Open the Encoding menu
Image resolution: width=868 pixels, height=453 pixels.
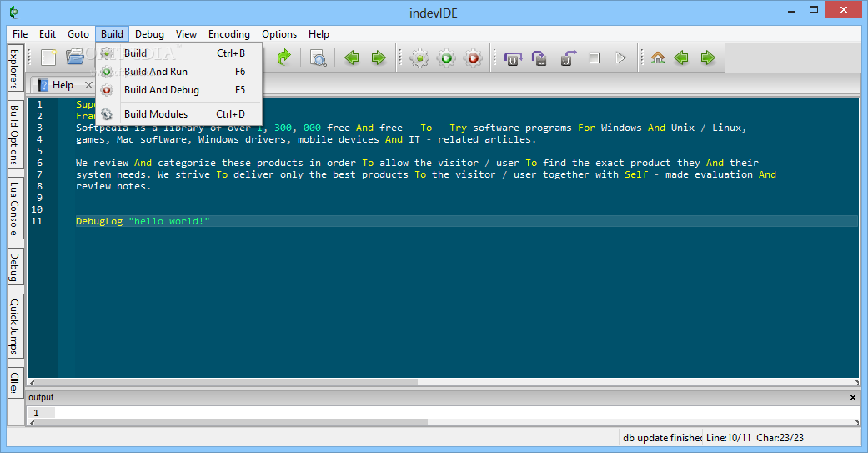(x=229, y=33)
